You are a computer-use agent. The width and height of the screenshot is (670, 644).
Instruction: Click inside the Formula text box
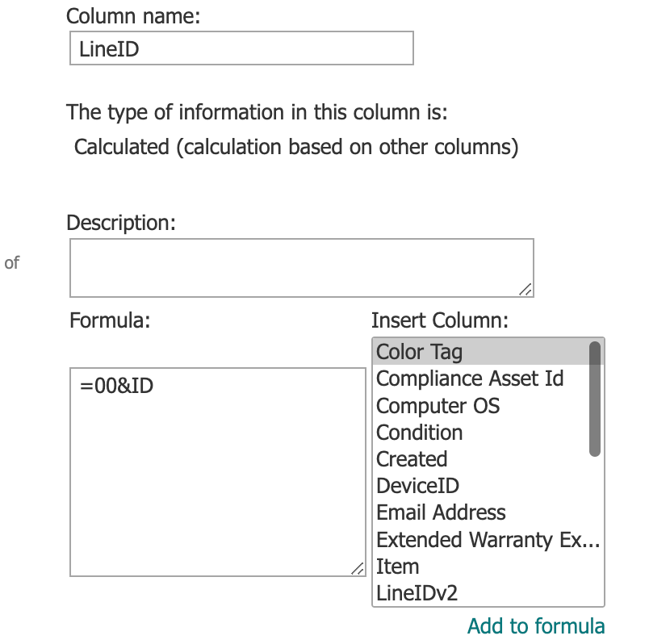pos(217,471)
